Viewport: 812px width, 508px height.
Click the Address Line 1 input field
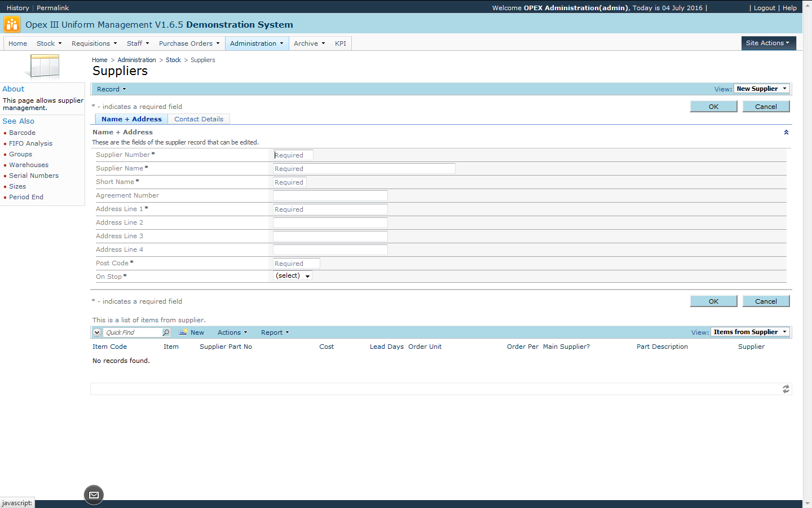[330, 209]
